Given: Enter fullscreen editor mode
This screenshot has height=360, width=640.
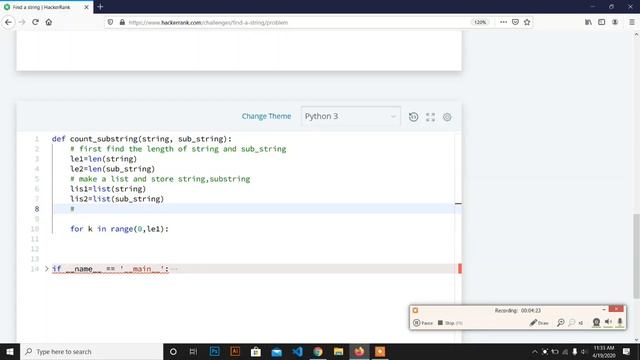Looking at the screenshot, I should (x=430, y=117).
